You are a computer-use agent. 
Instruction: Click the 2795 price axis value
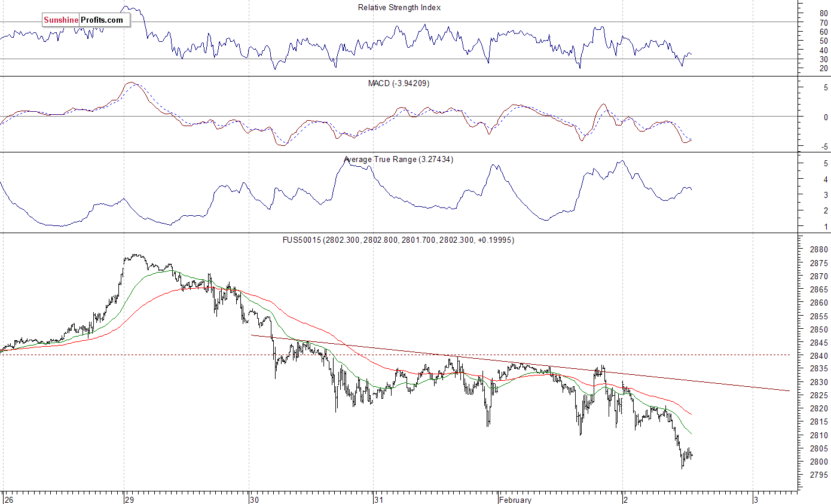pyautogui.click(x=819, y=475)
